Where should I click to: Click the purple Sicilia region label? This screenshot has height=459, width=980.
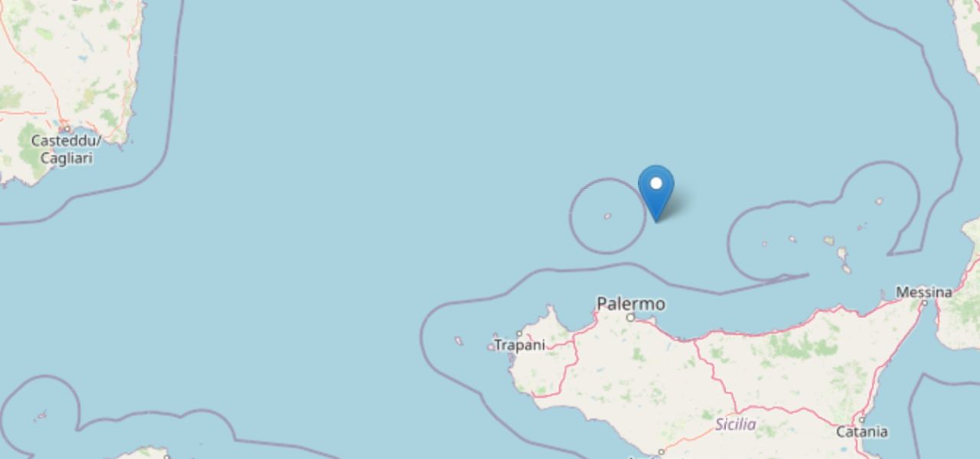pos(736,424)
